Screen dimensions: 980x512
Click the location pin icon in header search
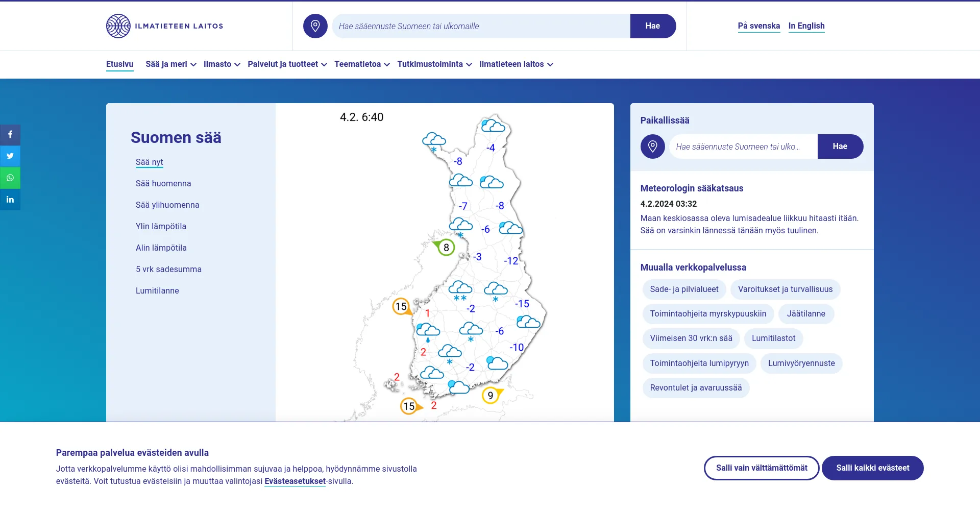[315, 26]
